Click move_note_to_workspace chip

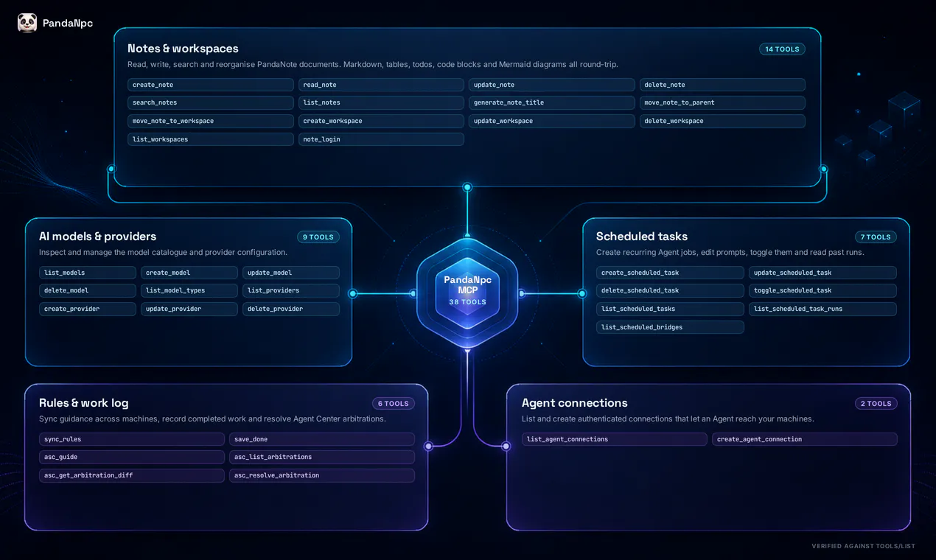point(211,121)
